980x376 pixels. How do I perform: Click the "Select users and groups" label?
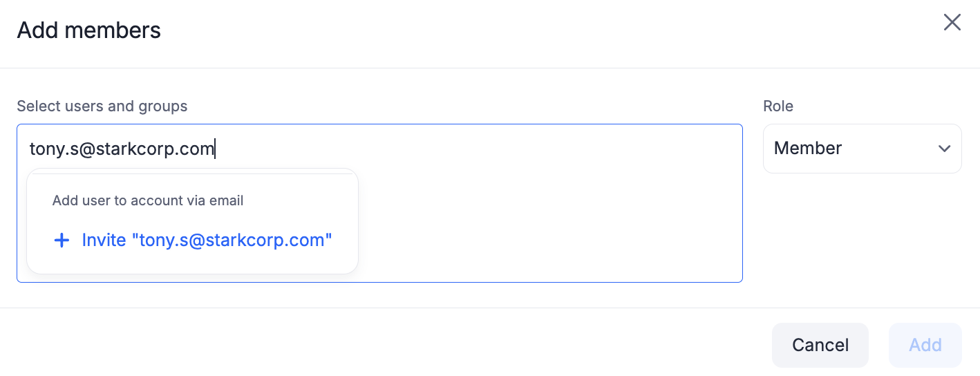(102, 106)
